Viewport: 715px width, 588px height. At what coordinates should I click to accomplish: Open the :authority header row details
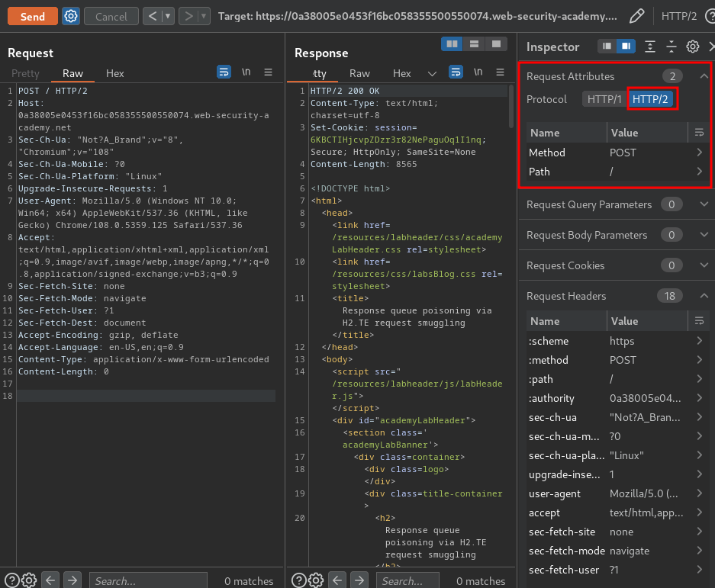[699, 398]
